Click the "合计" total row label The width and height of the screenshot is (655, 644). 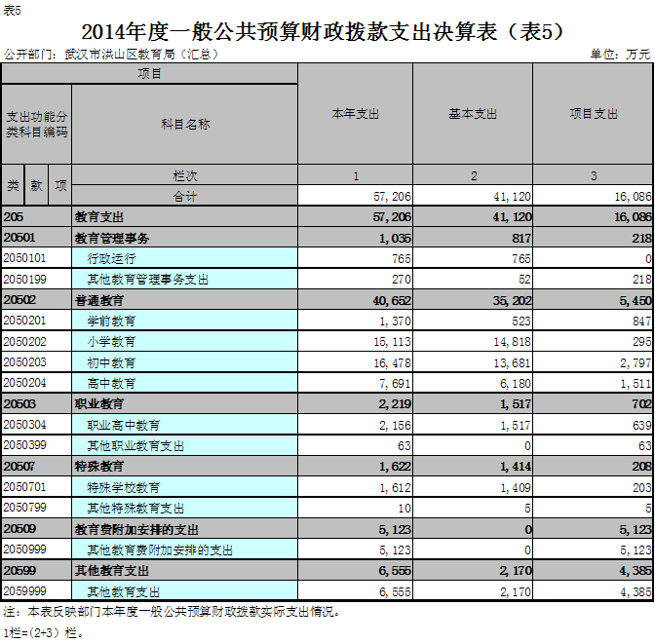[184, 197]
